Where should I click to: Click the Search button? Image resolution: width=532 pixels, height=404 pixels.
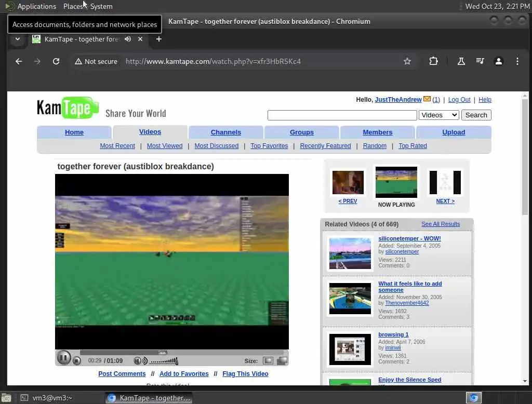point(476,115)
